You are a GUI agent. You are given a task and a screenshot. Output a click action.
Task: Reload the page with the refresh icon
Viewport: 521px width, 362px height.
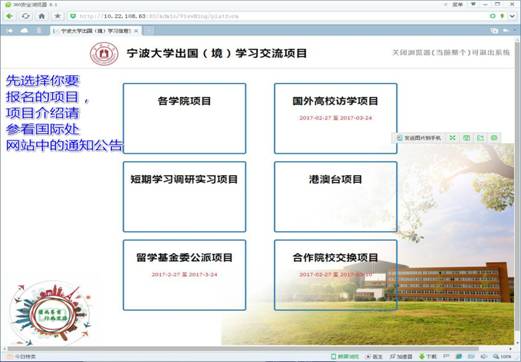tap(26, 16)
